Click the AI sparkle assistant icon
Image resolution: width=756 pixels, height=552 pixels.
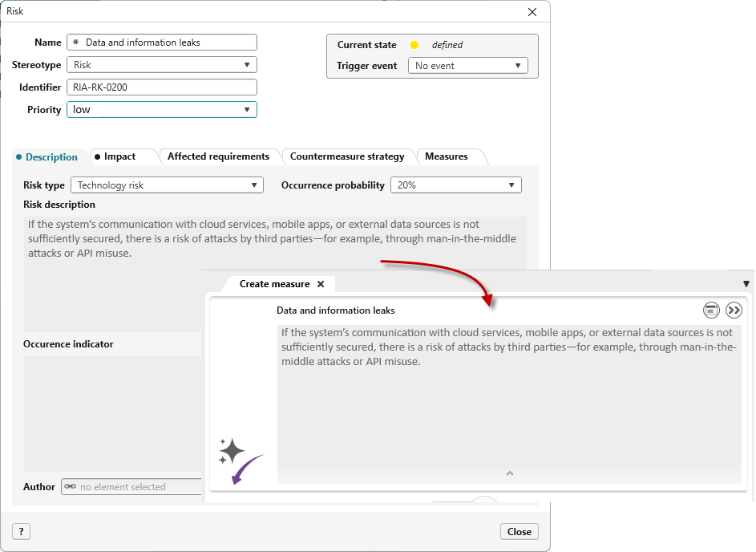click(x=231, y=451)
